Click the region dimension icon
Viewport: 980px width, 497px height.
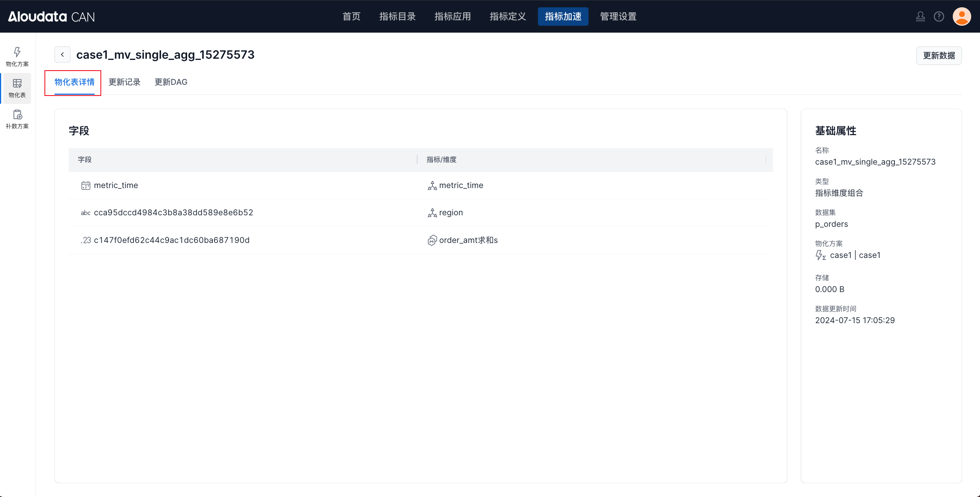tap(432, 213)
